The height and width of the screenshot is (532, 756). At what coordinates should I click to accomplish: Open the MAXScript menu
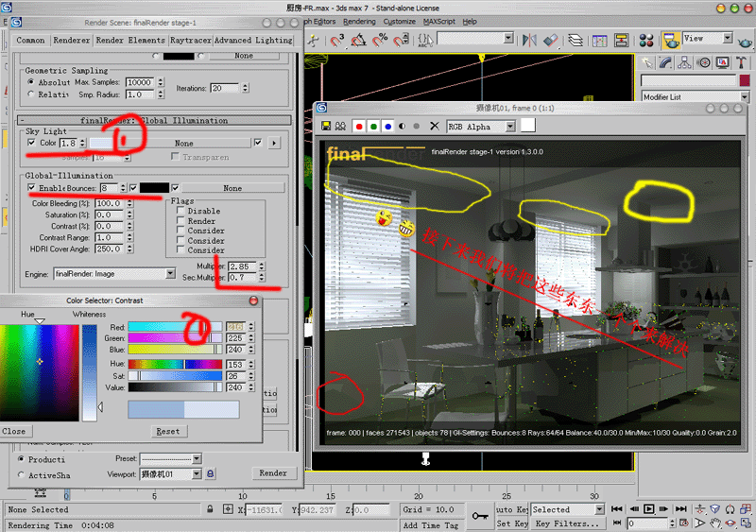pos(438,21)
